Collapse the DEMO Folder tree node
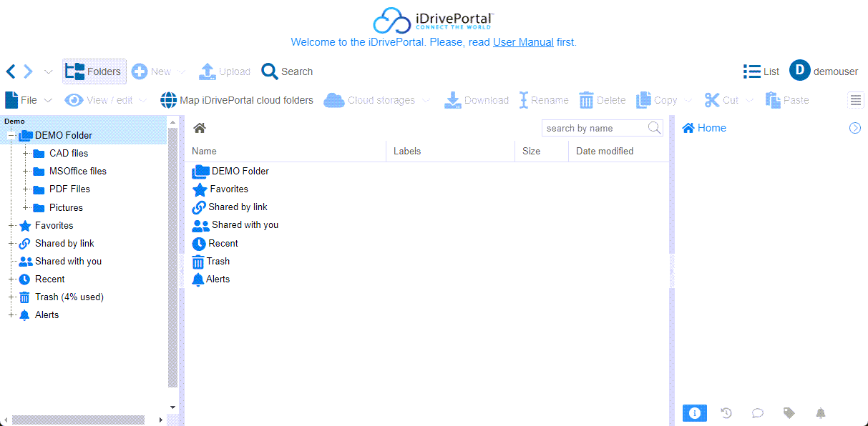This screenshot has width=868, height=426. point(11,136)
